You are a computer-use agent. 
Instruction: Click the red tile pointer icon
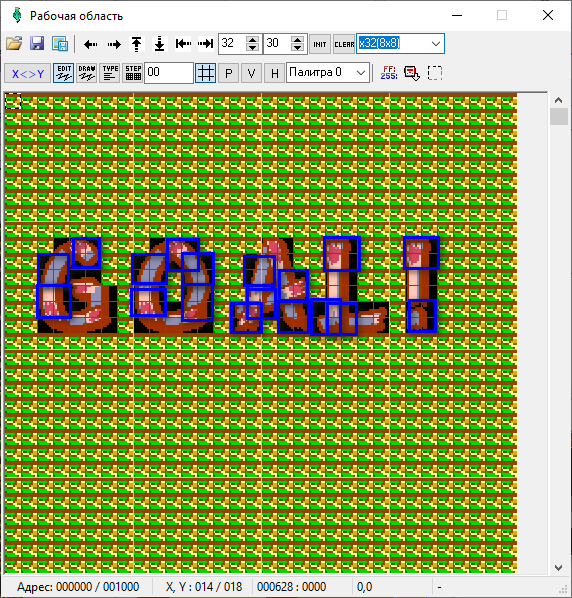(x=412, y=73)
